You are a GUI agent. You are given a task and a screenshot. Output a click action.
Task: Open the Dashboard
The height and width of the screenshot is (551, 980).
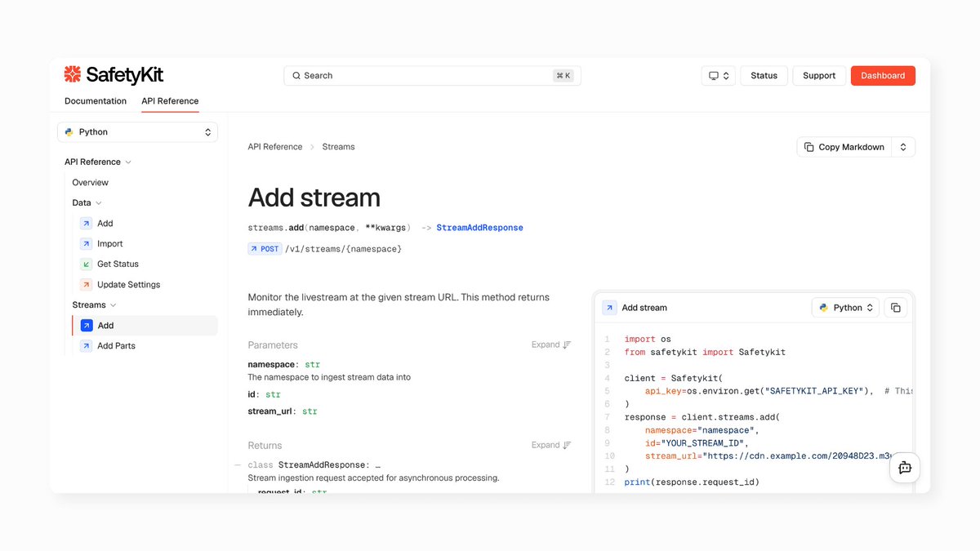883,76
